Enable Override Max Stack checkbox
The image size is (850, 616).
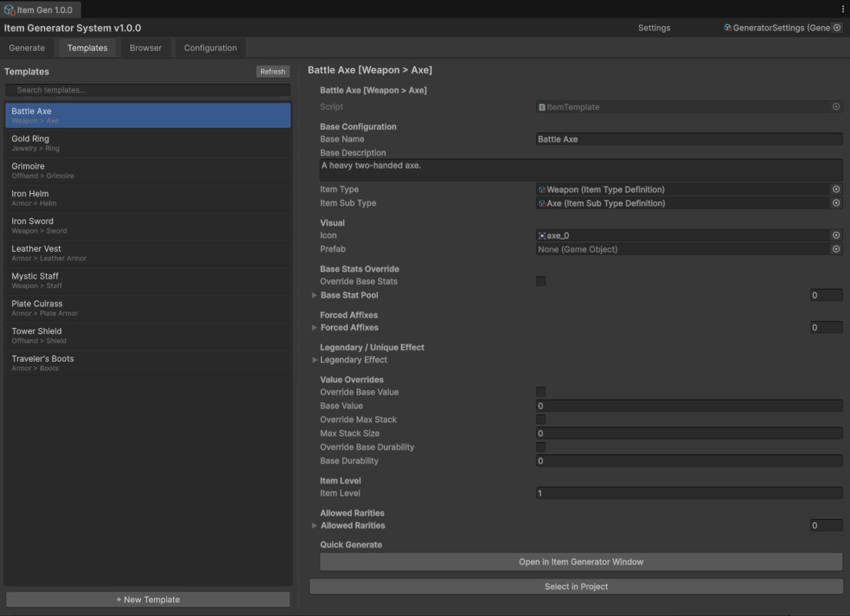pos(540,419)
